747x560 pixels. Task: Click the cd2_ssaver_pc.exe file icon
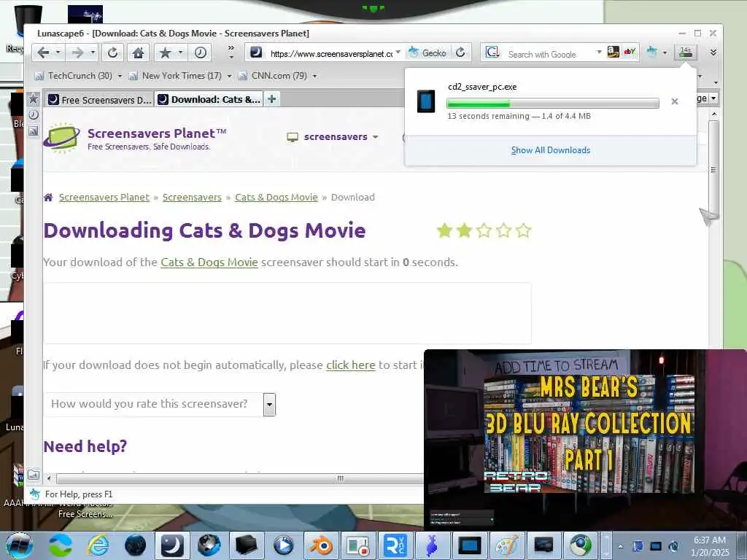click(426, 101)
